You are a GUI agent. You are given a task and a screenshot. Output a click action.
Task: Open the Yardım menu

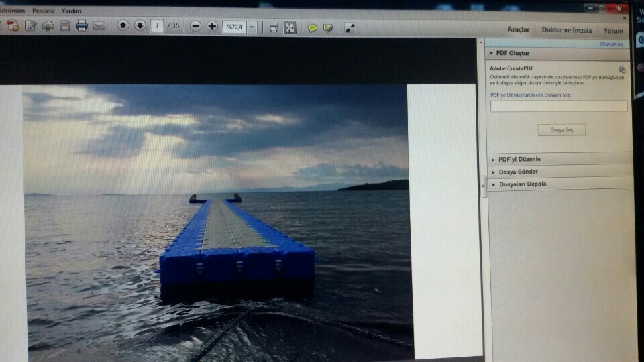(72, 11)
